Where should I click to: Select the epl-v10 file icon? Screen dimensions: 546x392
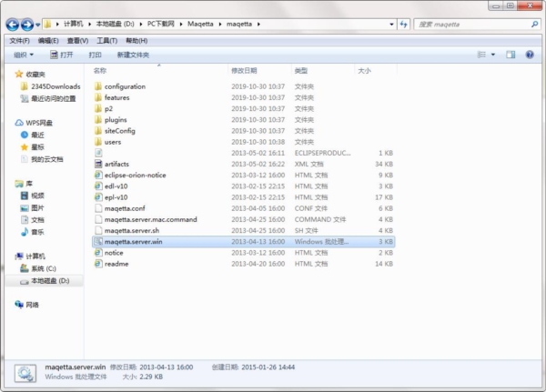(x=98, y=197)
